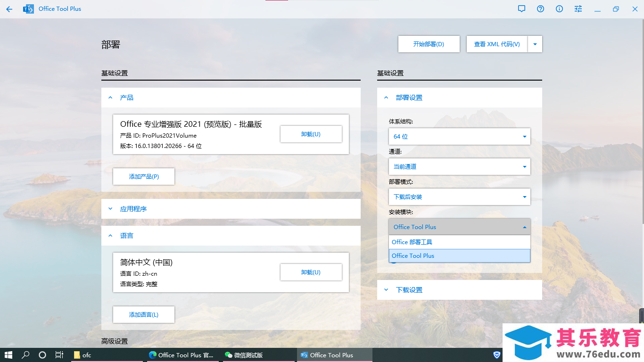
Task: Click the 高级设置 heading
Action: [115, 341]
